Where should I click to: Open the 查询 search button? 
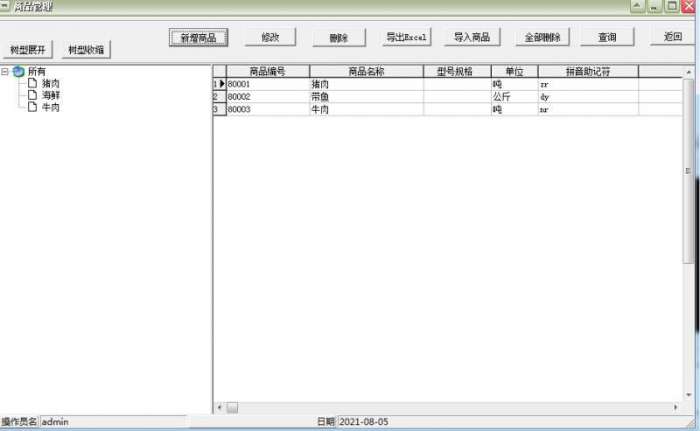pos(607,37)
